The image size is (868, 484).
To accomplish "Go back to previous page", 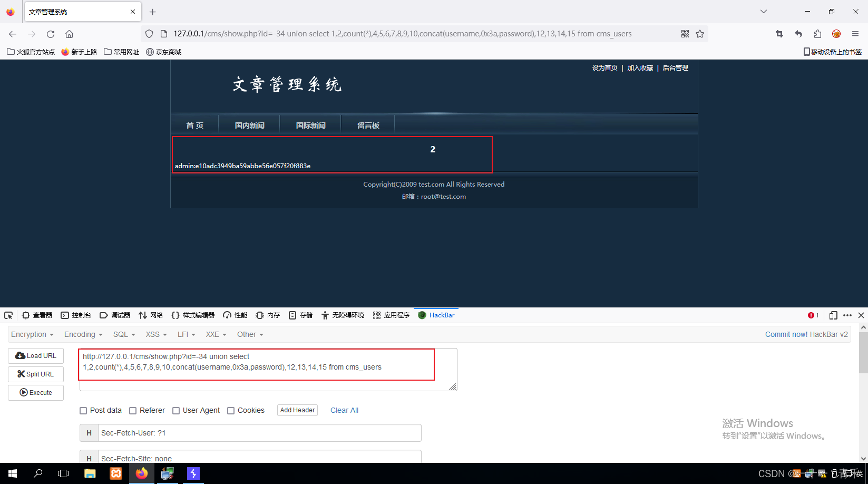I will click(x=13, y=34).
